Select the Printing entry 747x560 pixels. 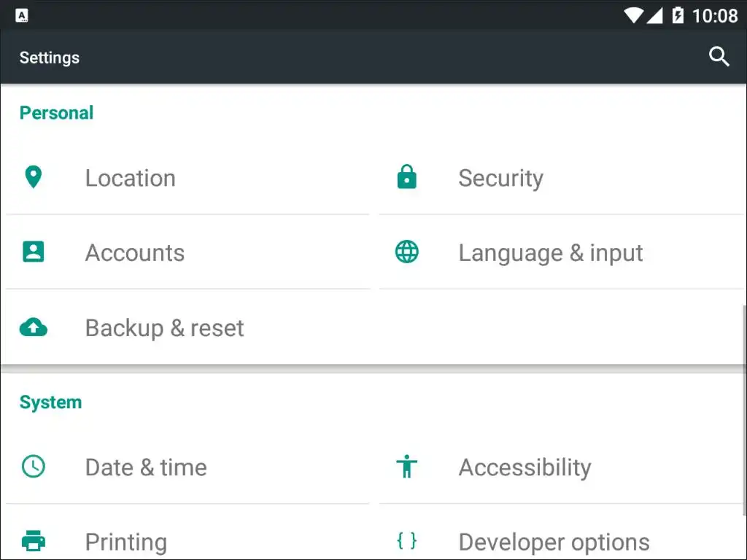pyautogui.click(x=126, y=542)
